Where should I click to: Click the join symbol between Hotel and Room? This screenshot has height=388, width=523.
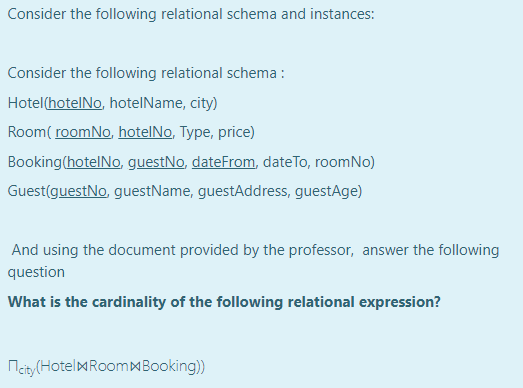tap(82, 367)
